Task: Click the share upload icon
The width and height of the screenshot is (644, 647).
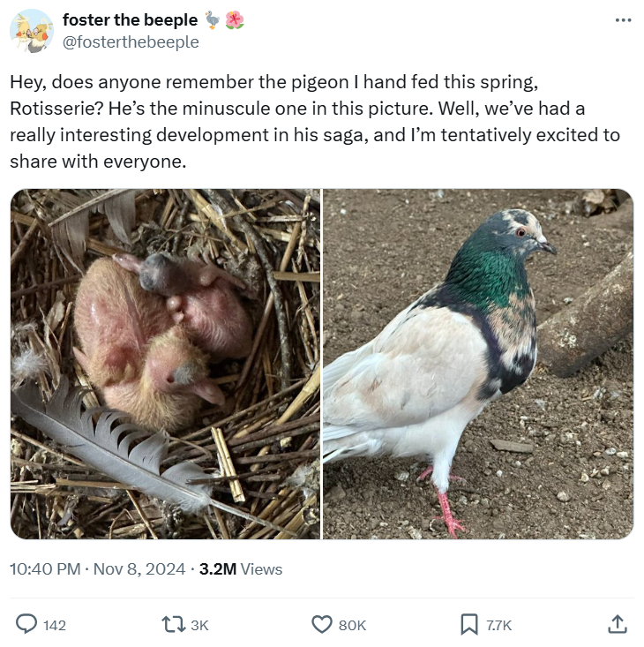Action: 618,624
